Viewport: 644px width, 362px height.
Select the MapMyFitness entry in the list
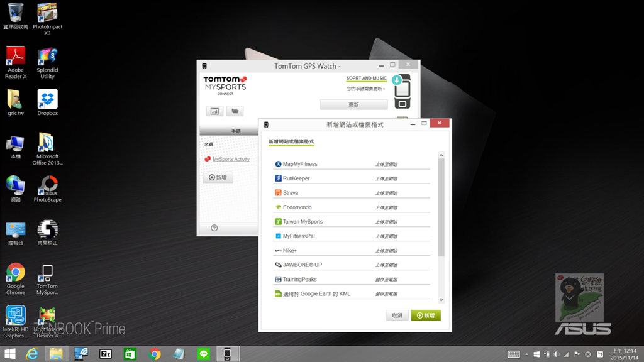coord(352,164)
